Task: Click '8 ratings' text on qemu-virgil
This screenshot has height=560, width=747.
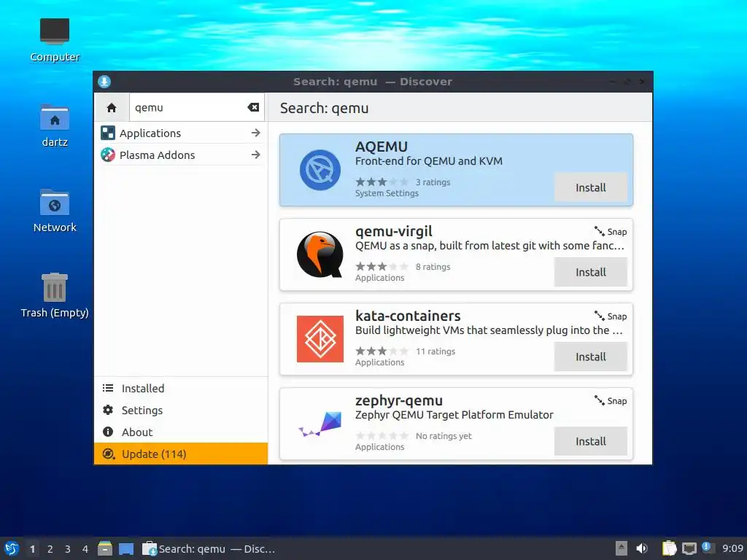Action: [x=433, y=267]
